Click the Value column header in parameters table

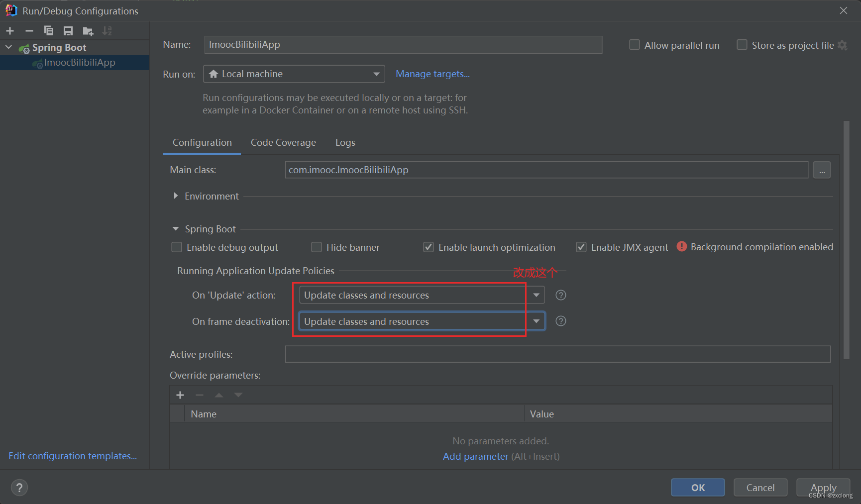click(x=678, y=414)
